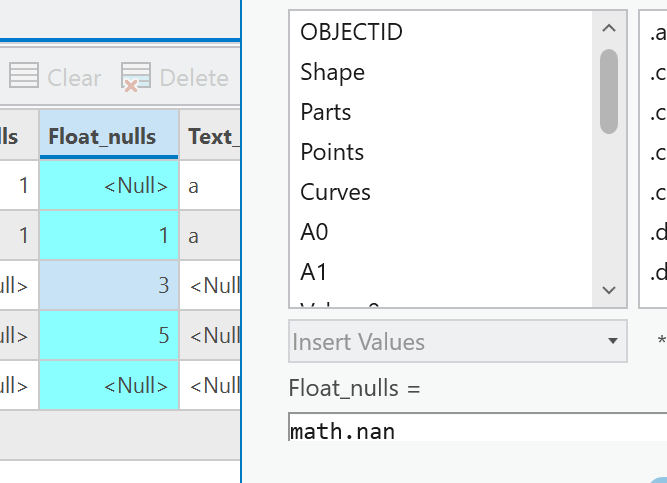Click the Float_nulls cell with value 5

(x=108, y=335)
